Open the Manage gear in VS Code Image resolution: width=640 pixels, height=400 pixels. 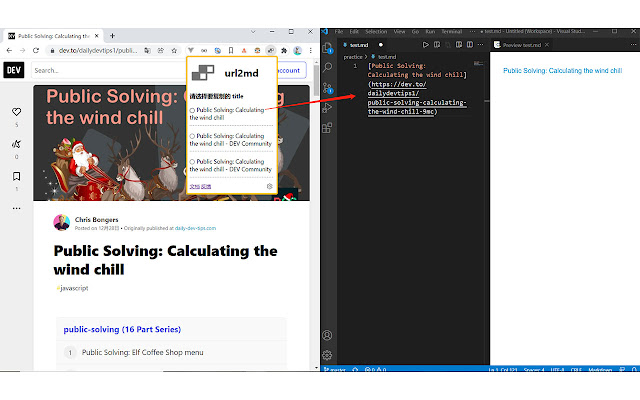click(x=327, y=355)
